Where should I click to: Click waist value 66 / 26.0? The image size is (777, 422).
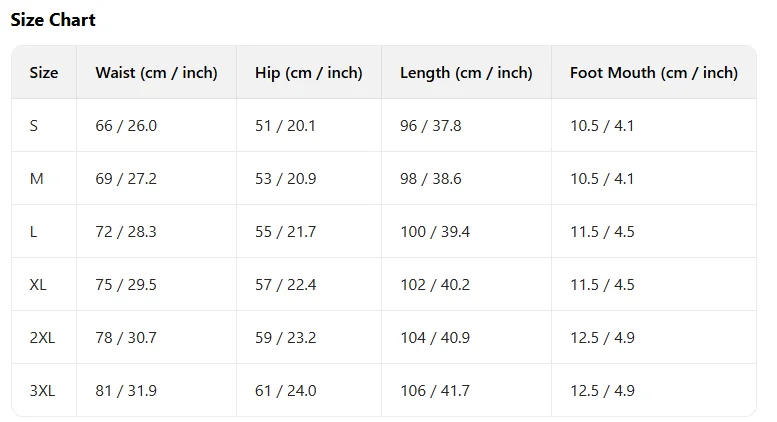126,126
